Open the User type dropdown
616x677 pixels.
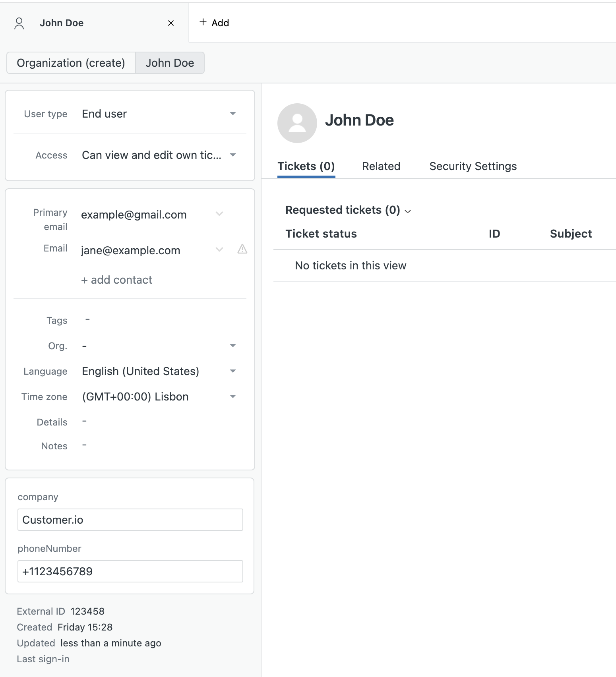pos(159,114)
